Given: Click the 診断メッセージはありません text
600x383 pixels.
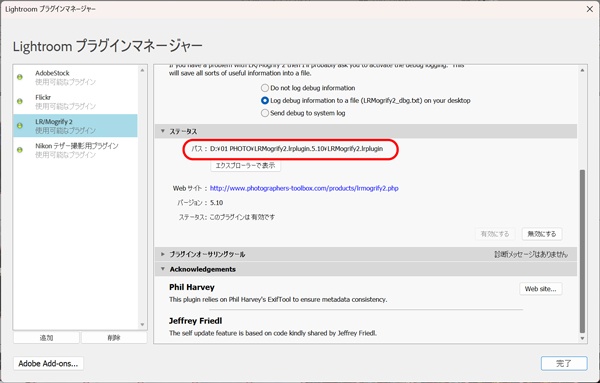Looking at the screenshot, I should [531, 254].
